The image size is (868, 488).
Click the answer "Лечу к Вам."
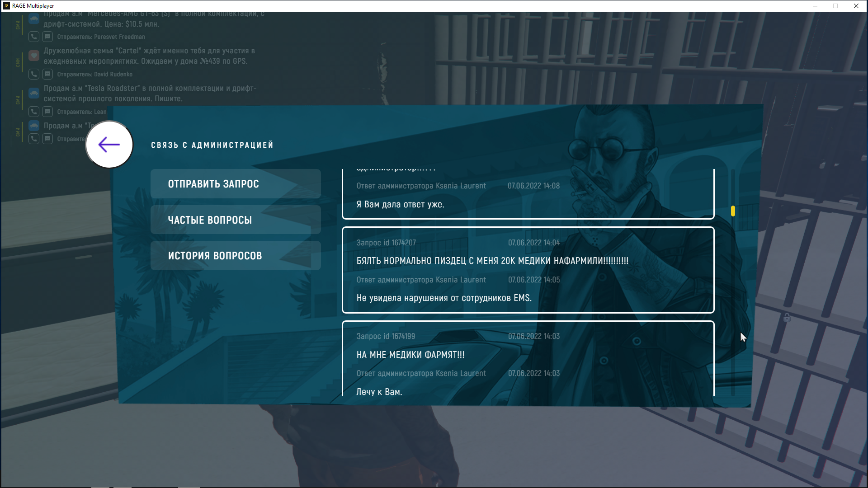coord(379,392)
